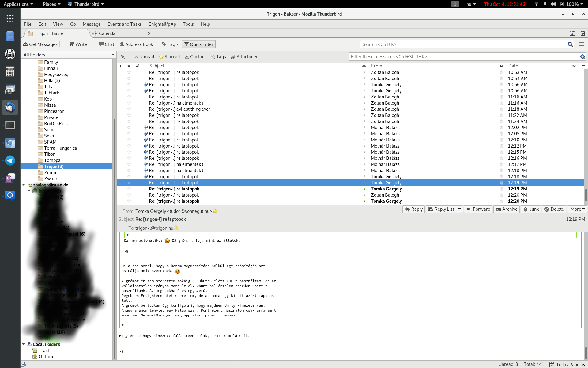Open Telegram from the dock
Viewport: 588px width, 368px height.
click(10, 160)
